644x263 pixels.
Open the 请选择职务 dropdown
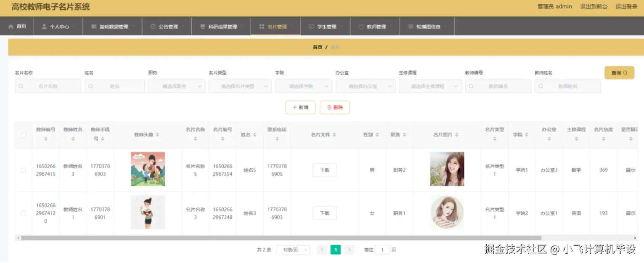tap(176, 86)
